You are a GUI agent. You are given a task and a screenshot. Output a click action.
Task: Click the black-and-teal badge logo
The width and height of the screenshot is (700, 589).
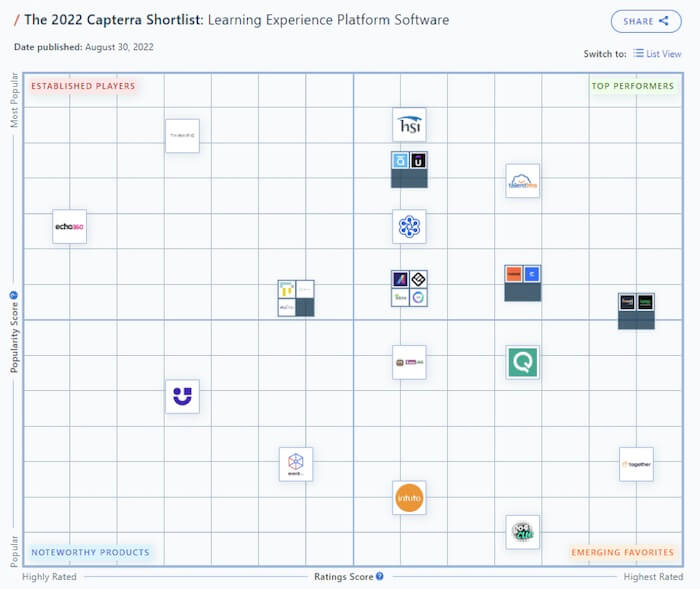click(522, 532)
